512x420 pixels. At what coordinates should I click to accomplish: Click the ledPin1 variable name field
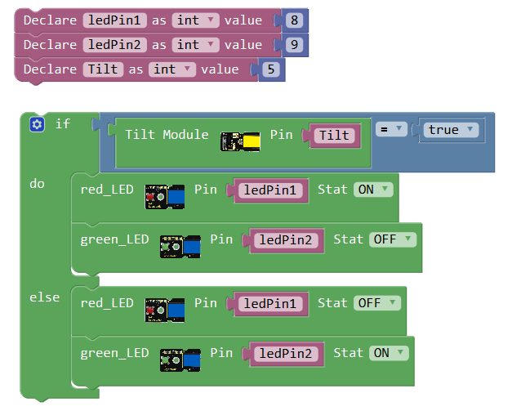coord(114,20)
